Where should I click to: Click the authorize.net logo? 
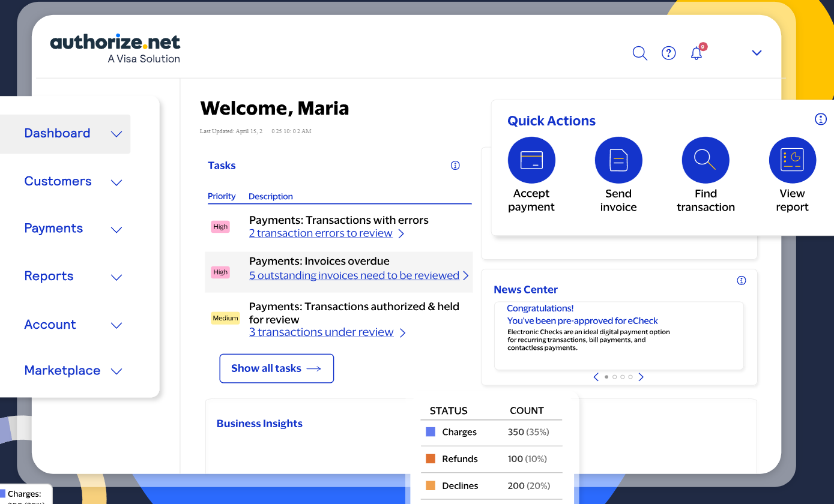click(x=115, y=48)
